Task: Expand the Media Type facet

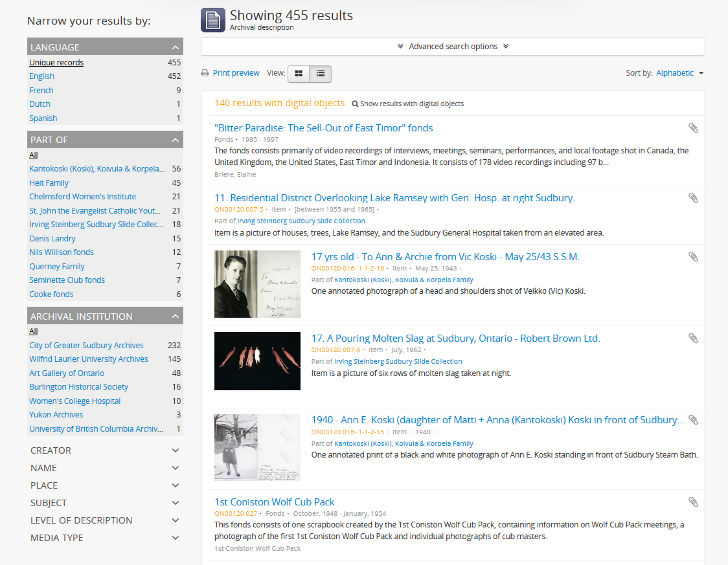Action: pyautogui.click(x=105, y=538)
